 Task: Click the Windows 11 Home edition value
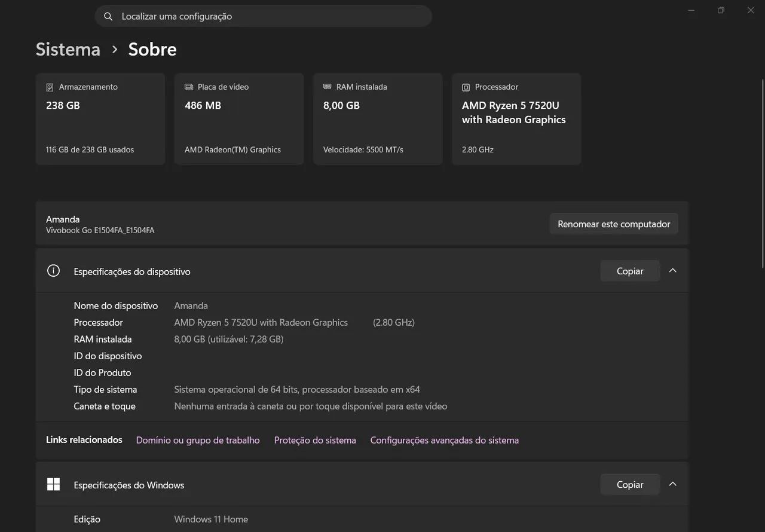(x=211, y=519)
